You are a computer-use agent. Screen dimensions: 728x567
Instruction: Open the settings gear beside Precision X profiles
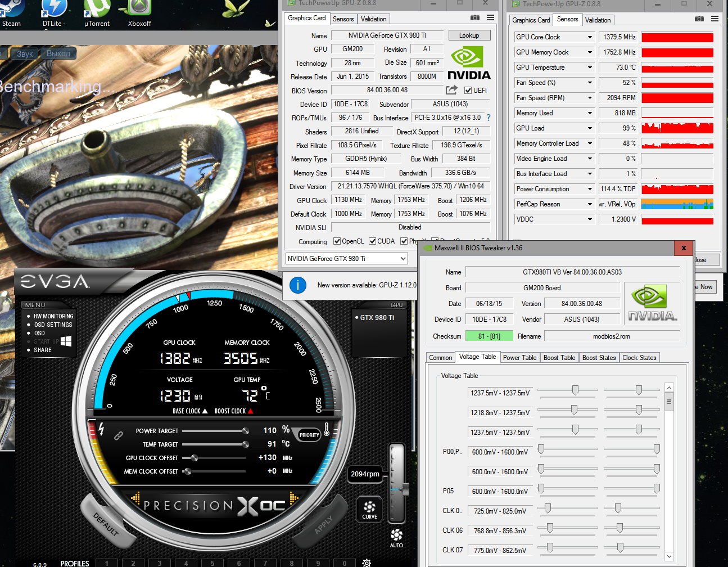point(367,562)
